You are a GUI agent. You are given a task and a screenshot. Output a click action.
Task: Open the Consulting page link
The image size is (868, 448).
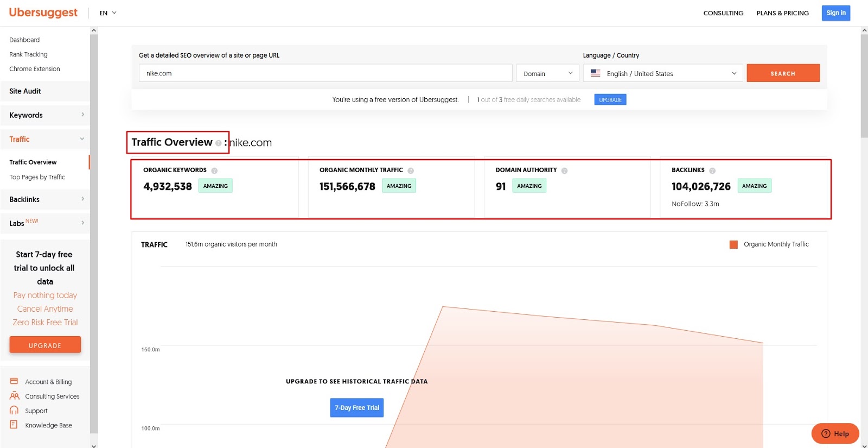pyautogui.click(x=723, y=13)
